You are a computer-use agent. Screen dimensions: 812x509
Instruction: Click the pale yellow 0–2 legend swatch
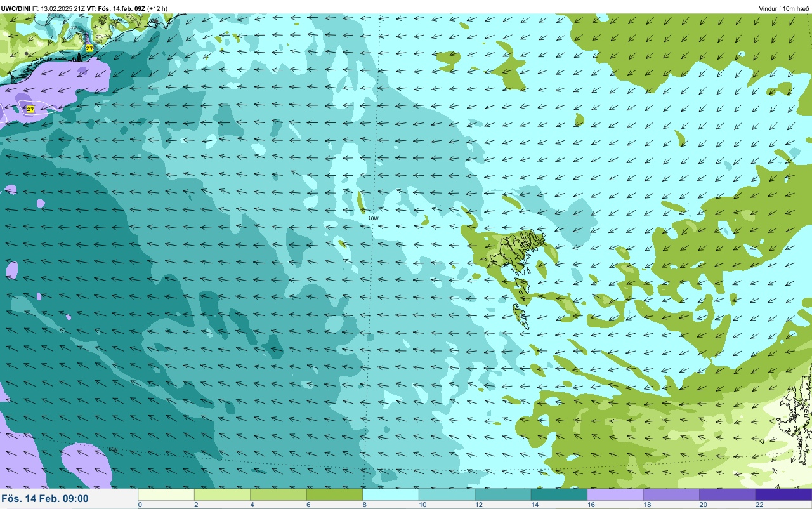pyautogui.click(x=166, y=494)
